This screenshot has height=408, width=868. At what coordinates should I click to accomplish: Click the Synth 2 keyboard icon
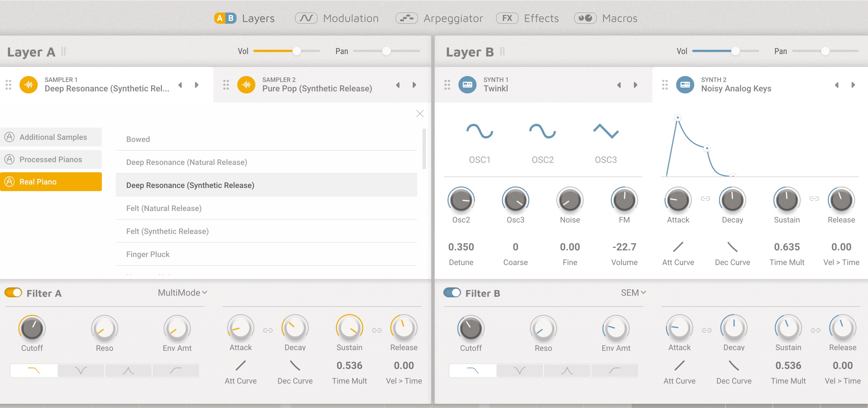tap(685, 85)
